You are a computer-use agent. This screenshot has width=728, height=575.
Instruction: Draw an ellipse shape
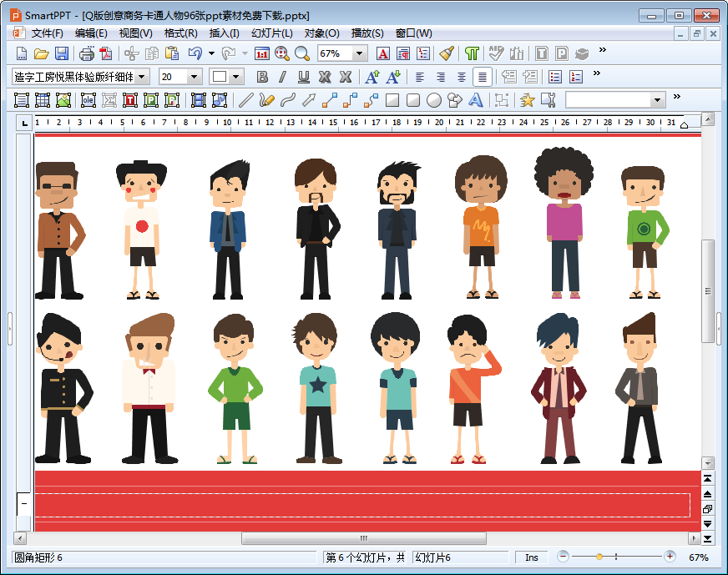(x=434, y=100)
